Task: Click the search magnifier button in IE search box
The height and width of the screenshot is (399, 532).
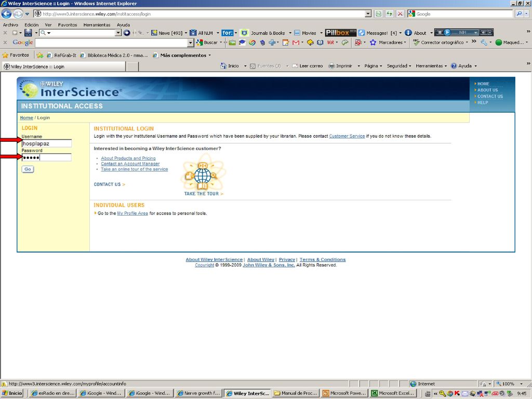Action: [519, 14]
